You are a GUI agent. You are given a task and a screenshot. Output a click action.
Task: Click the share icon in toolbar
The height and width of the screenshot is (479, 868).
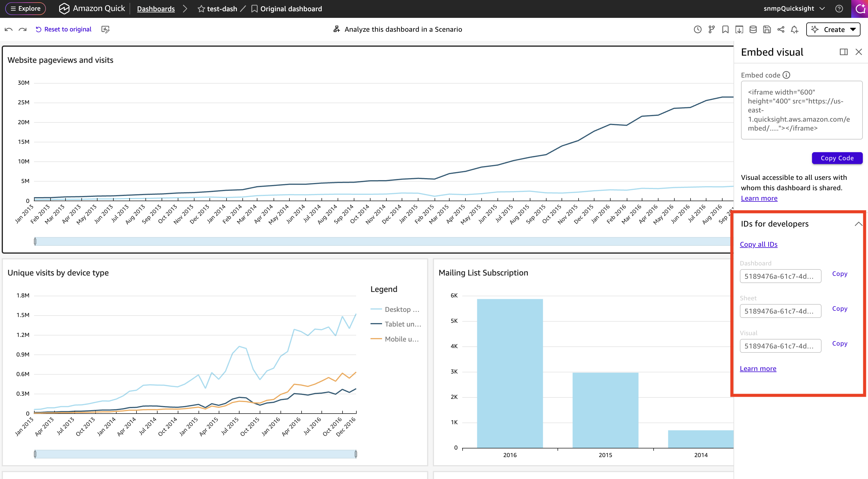click(x=781, y=30)
